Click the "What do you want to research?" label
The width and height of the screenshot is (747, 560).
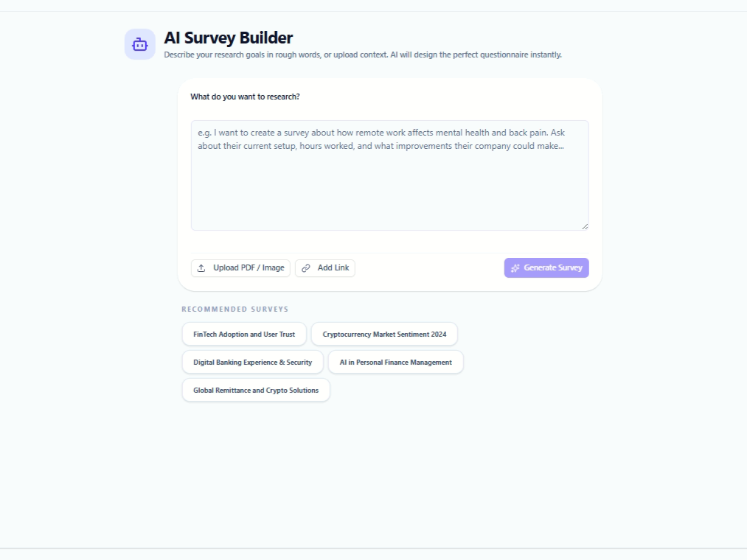245,97
